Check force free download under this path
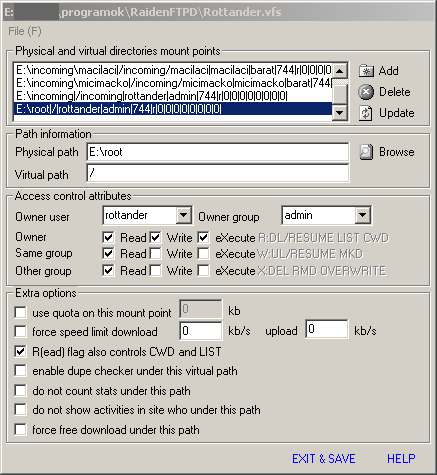The width and height of the screenshot is (437, 475). 20,429
